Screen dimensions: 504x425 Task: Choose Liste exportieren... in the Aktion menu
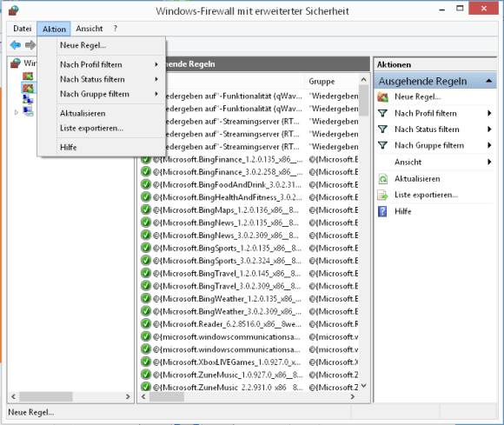(x=91, y=128)
